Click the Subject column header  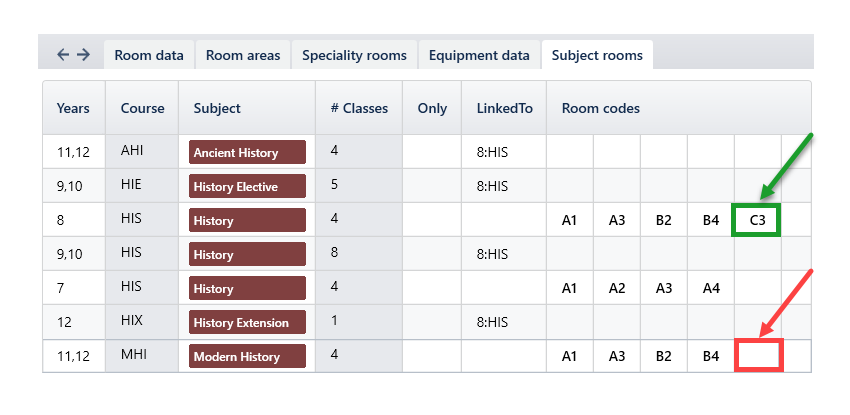(x=217, y=108)
